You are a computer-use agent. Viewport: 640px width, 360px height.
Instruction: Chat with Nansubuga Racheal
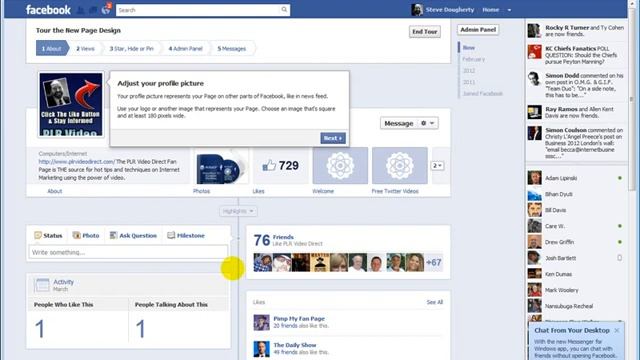coord(576,306)
